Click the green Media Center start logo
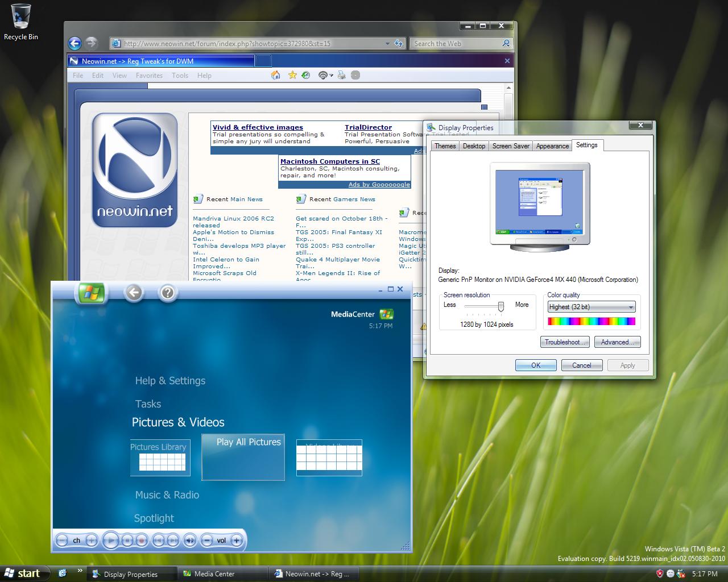 click(91, 293)
